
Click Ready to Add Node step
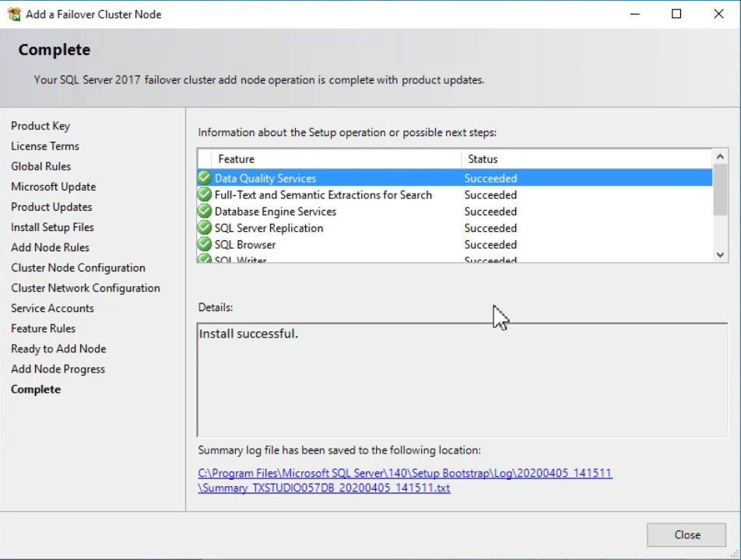tap(58, 349)
